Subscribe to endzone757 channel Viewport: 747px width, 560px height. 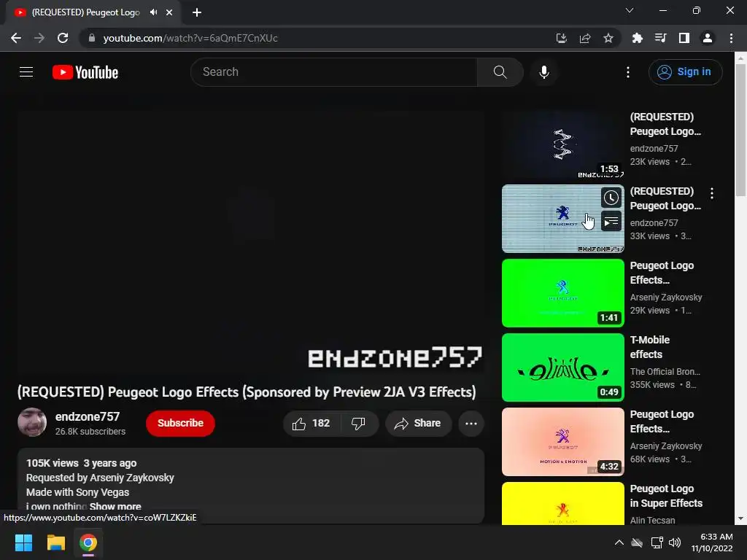(x=180, y=423)
